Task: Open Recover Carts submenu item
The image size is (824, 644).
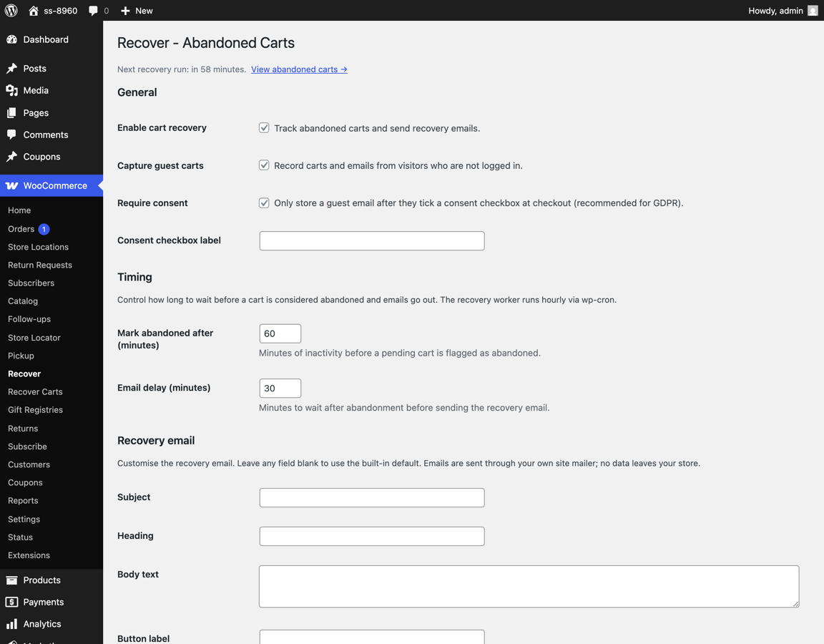Action: 35,391
